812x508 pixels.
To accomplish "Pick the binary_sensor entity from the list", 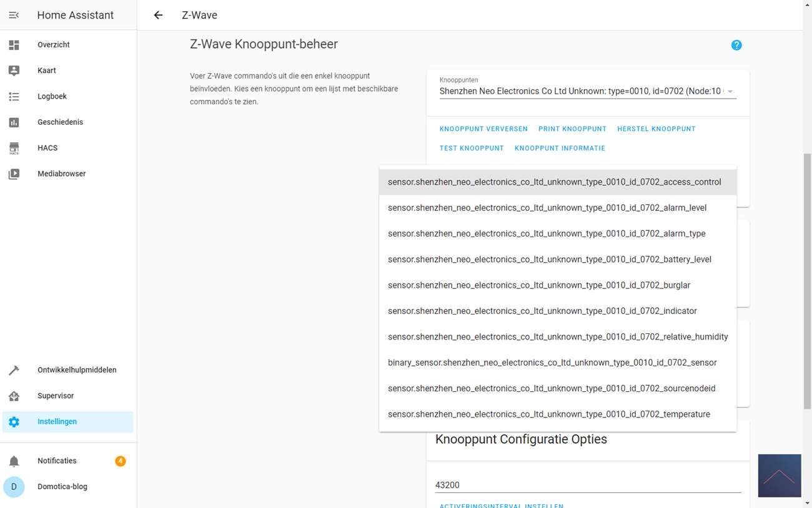I will pos(552,362).
